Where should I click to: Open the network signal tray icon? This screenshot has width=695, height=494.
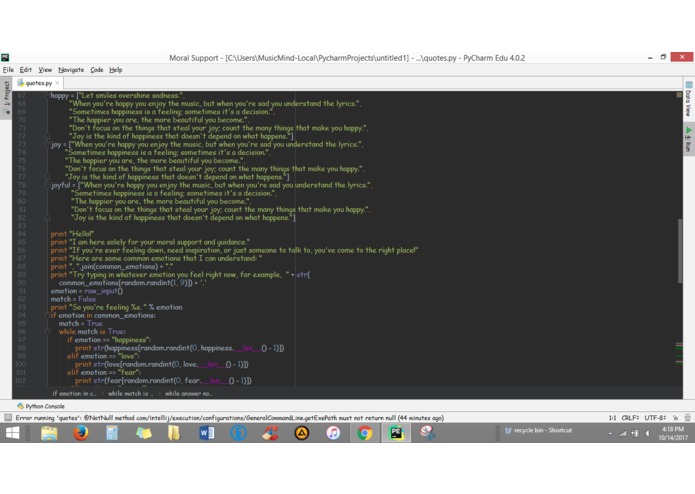(623, 434)
